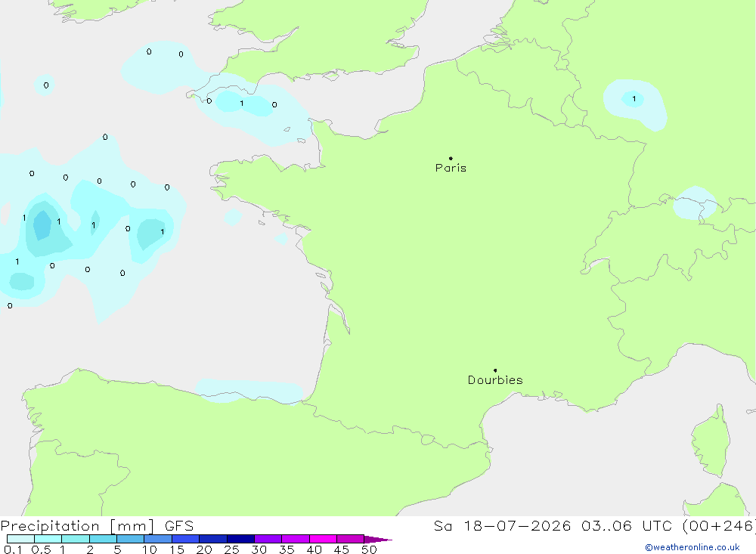The image size is (756, 554).
Task: Pick the 1–2 mm legend swatch
Action: [76, 539]
